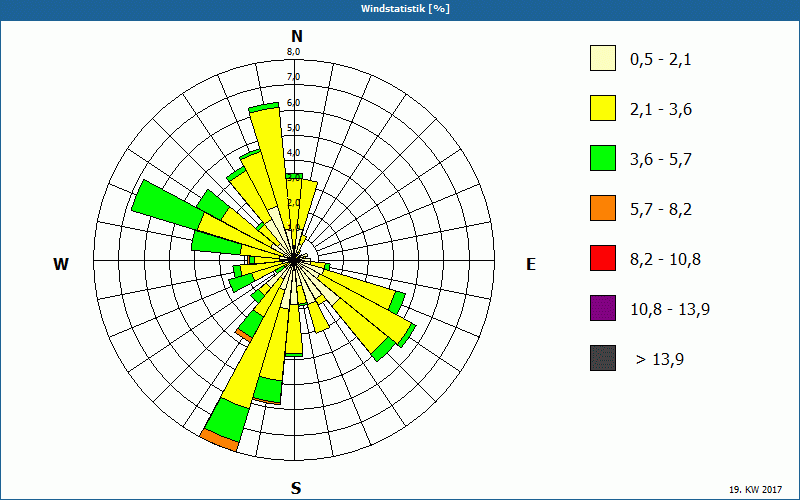800x500 pixels.
Task: Click the dark gray > 13,9 legend swatch
Action: [603, 358]
